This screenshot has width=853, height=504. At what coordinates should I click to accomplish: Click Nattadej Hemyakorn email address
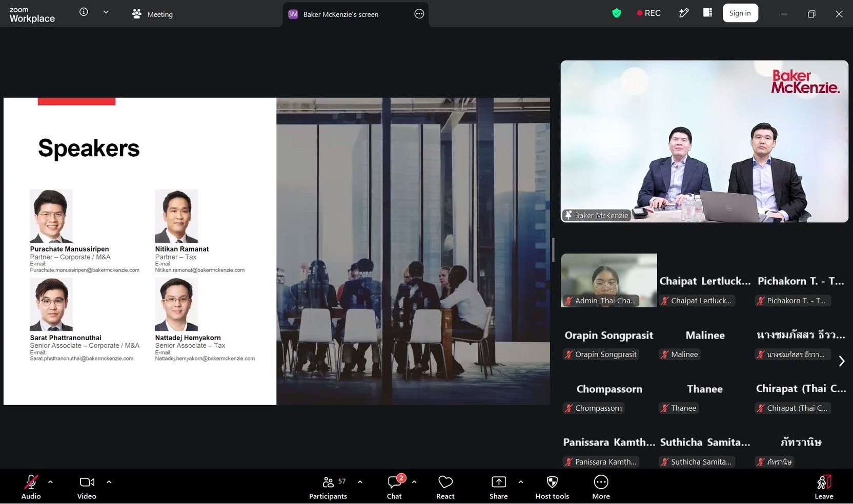pyautogui.click(x=205, y=359)
